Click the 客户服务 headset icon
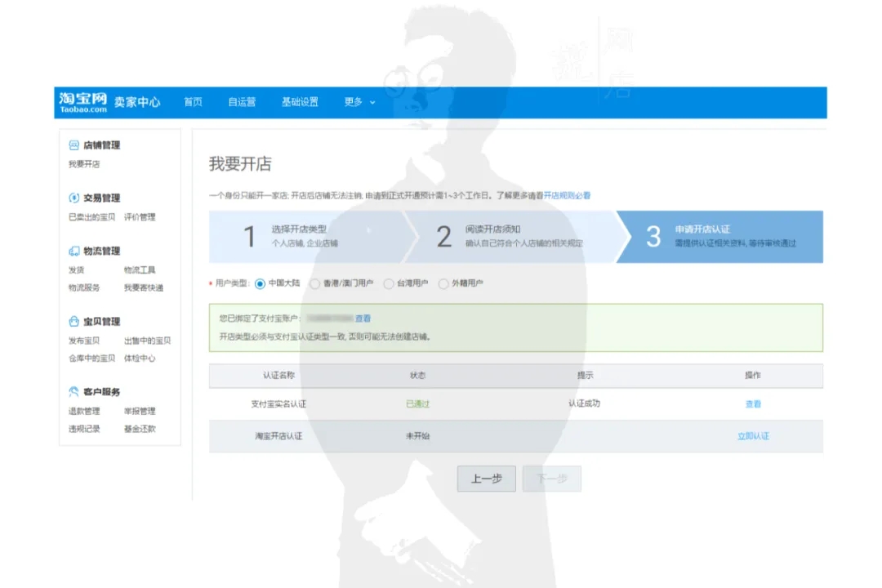Screen dimensions: 882x588 pyautogui.click(x=74, y=392)
